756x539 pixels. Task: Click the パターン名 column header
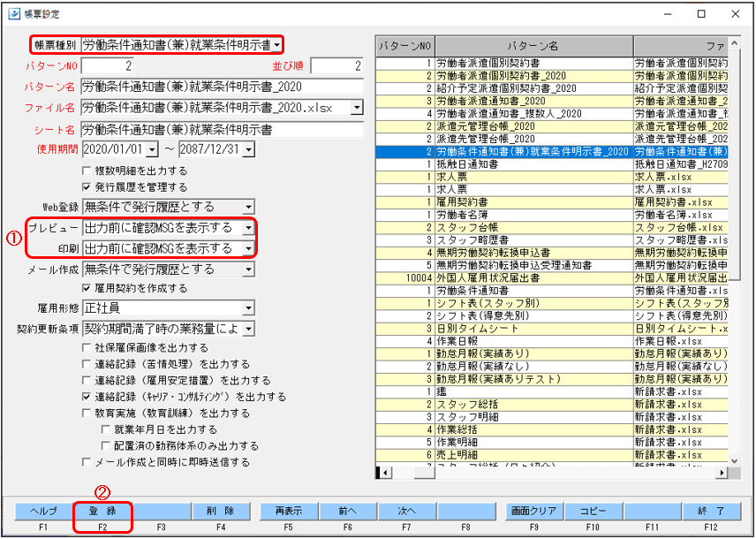[x=533, y=46]
